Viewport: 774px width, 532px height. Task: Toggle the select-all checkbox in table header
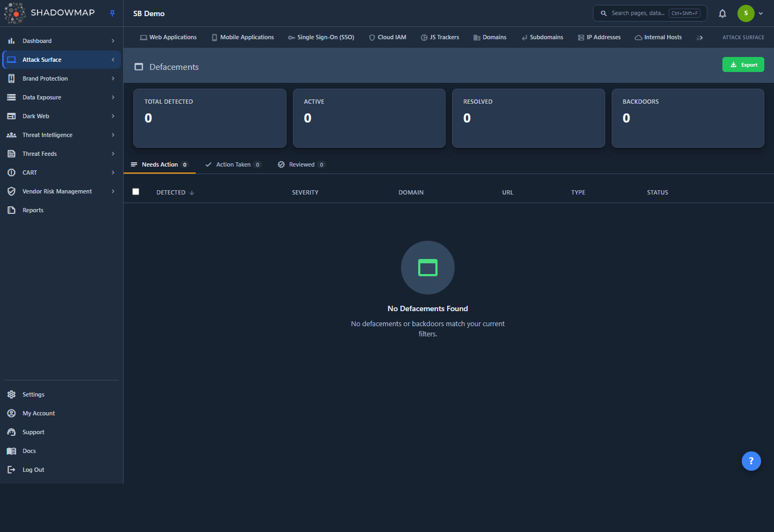click(x=136, y=192)
